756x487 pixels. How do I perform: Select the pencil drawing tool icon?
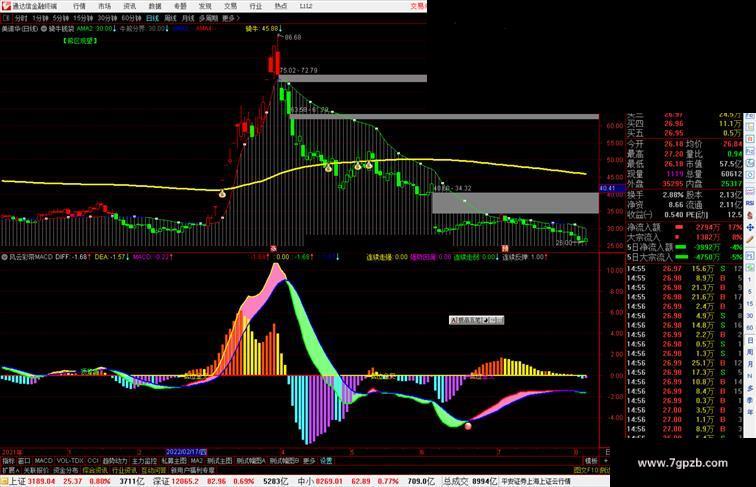(x=750, y=240)
